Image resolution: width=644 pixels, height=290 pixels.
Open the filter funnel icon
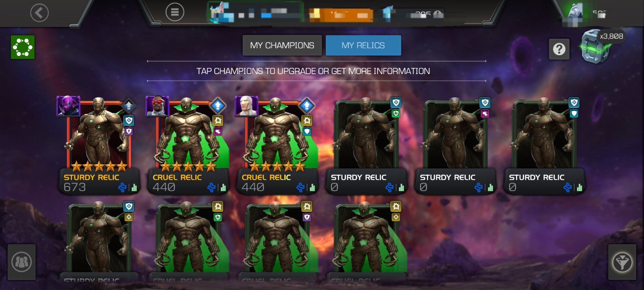click(x=622, y=262)
